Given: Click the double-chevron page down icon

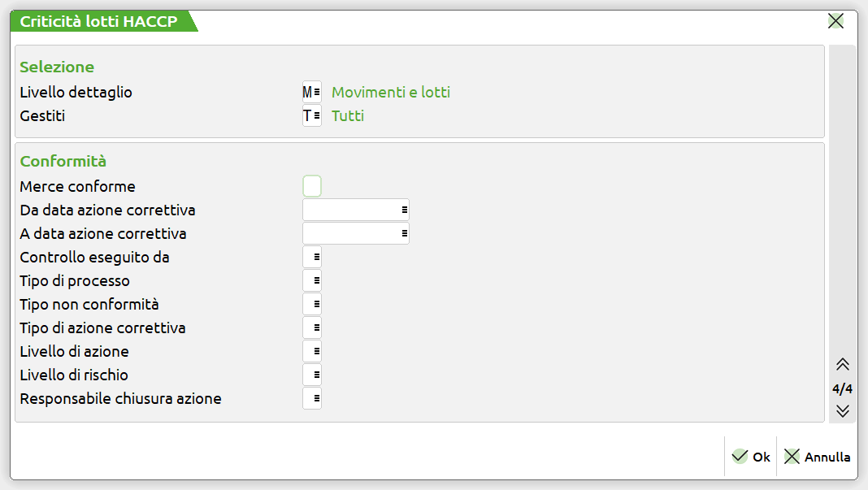Looking at the screenshot, I should [842, 410].
